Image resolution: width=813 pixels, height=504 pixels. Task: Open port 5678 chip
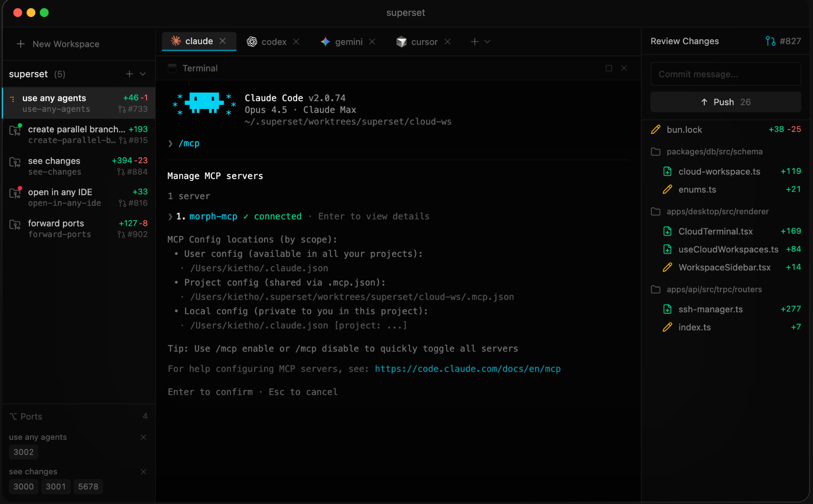[x=88, y=487]
